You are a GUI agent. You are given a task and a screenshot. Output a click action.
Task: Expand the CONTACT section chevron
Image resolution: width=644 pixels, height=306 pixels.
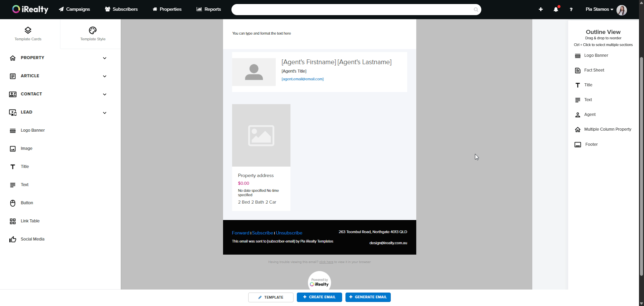click(x=105, y=94)
